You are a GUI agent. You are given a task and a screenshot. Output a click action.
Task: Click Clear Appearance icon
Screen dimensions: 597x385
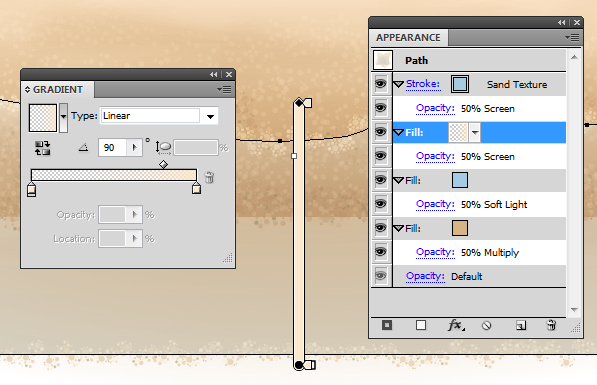[486, 326]
